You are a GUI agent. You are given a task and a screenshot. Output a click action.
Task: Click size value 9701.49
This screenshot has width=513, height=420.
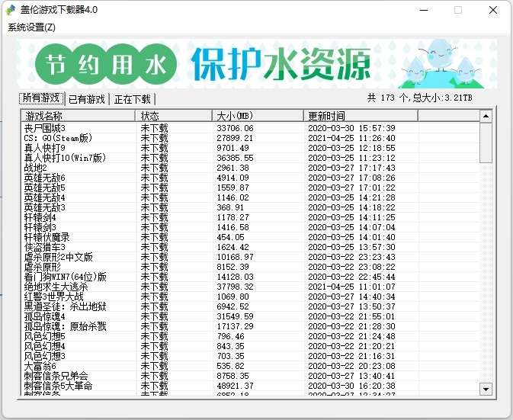232,148
